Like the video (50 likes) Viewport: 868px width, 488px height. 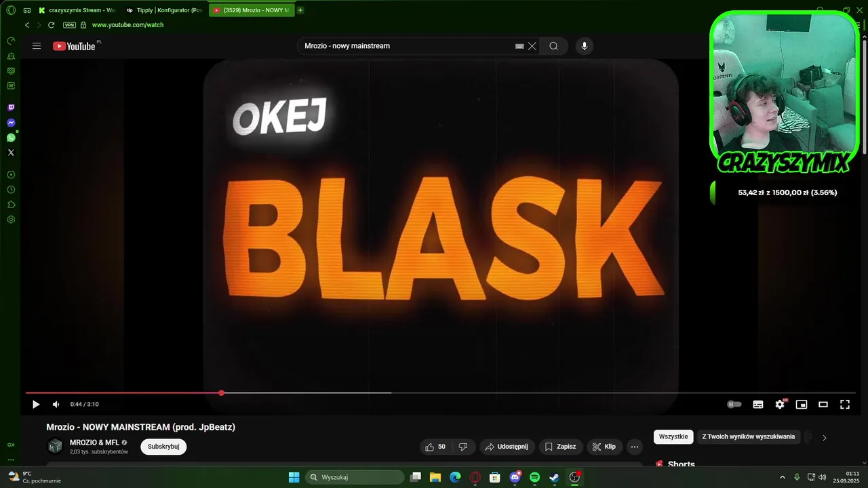pos(436,447)
